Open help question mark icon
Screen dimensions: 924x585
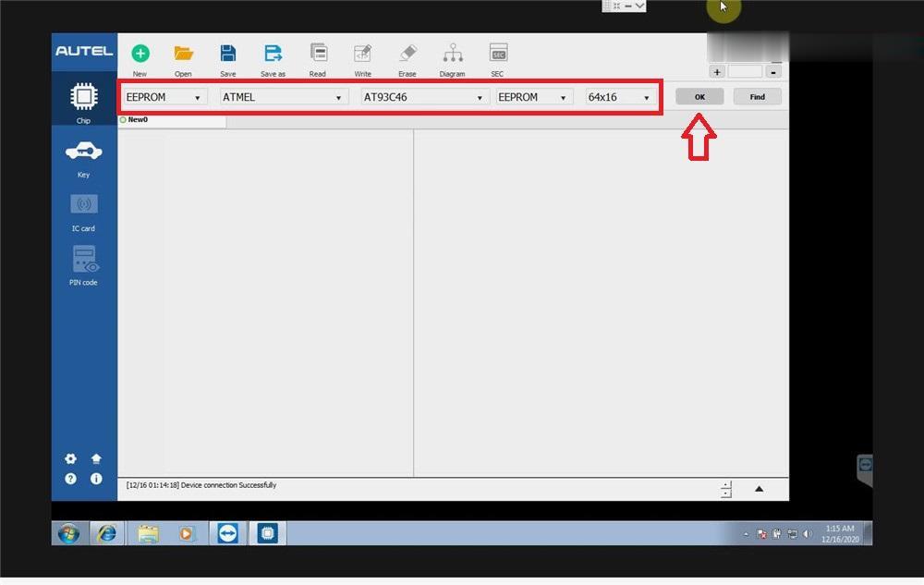point(71,479)
